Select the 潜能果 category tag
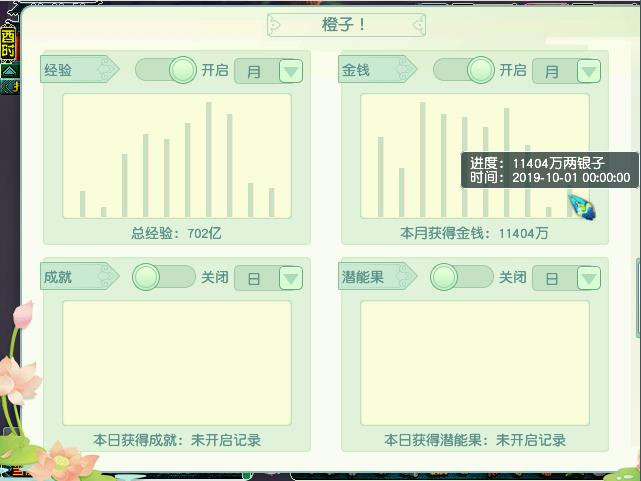641x481 pixels. click(x=377, y=276)
